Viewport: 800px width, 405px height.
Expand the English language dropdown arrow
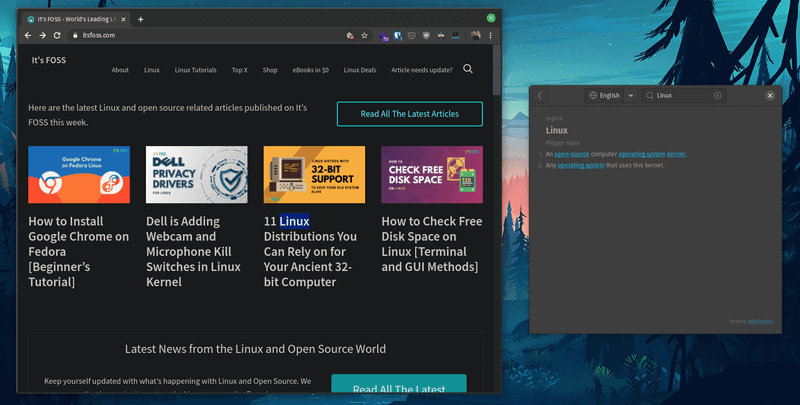click(631, 95)
